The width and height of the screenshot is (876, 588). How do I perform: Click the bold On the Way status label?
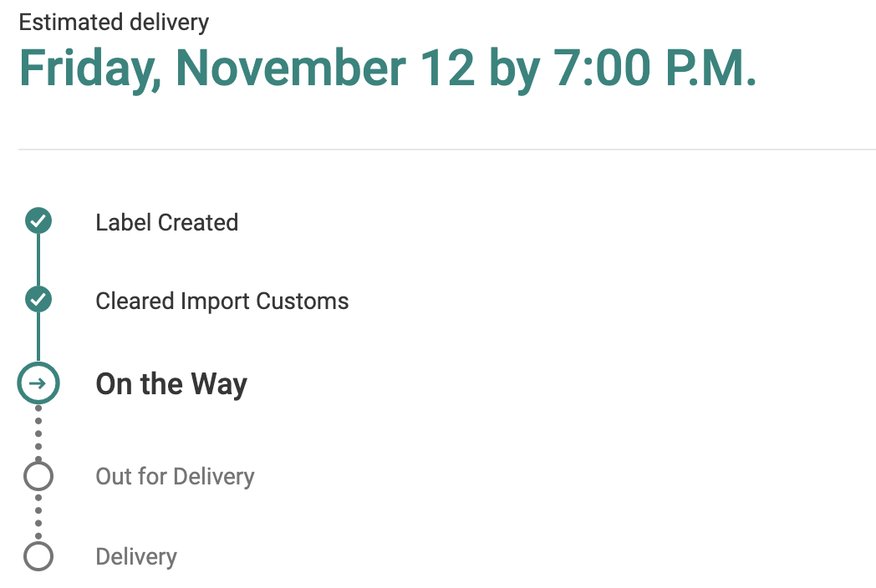point(171,384)
